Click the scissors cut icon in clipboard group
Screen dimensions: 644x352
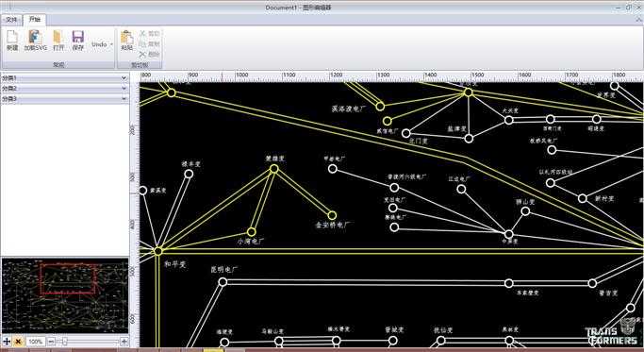click(x=142, y=34)
